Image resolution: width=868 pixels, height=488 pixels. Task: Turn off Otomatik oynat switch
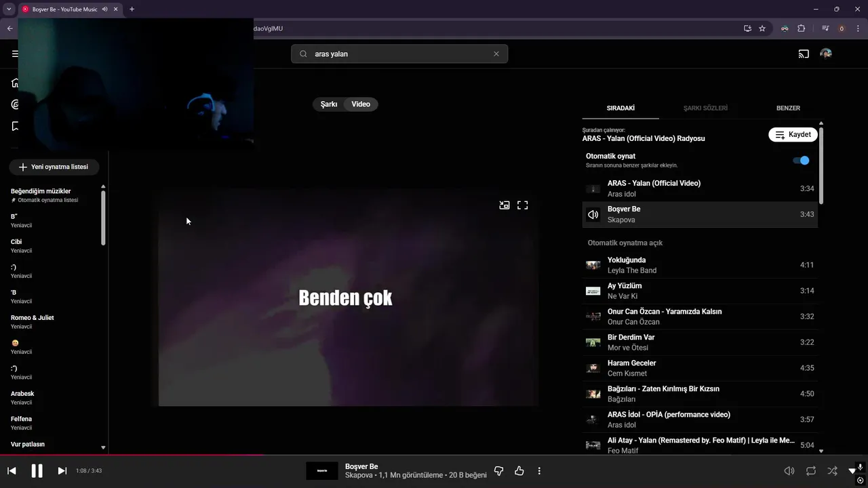coord(801,161)
